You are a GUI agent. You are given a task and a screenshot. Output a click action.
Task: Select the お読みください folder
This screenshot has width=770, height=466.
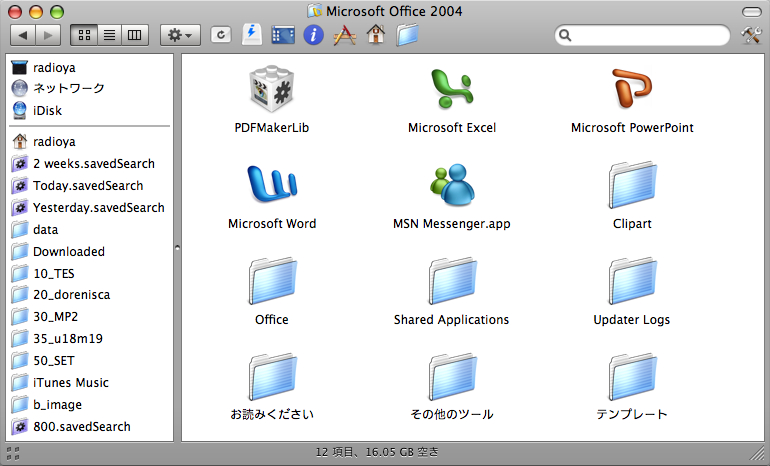tap(272, 376)
